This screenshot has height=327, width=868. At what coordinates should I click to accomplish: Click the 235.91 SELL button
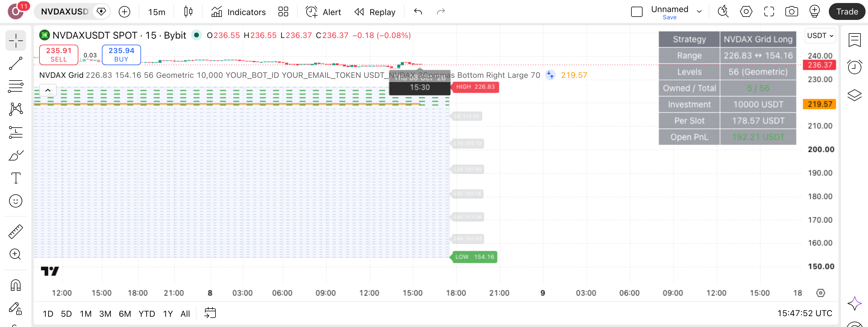coord(59,55)
